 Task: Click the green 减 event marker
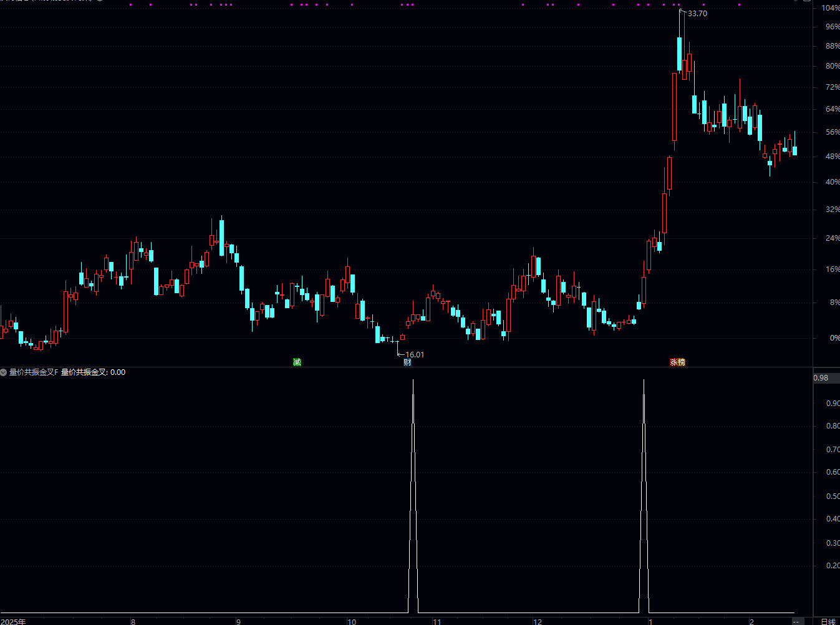point(297,362)
